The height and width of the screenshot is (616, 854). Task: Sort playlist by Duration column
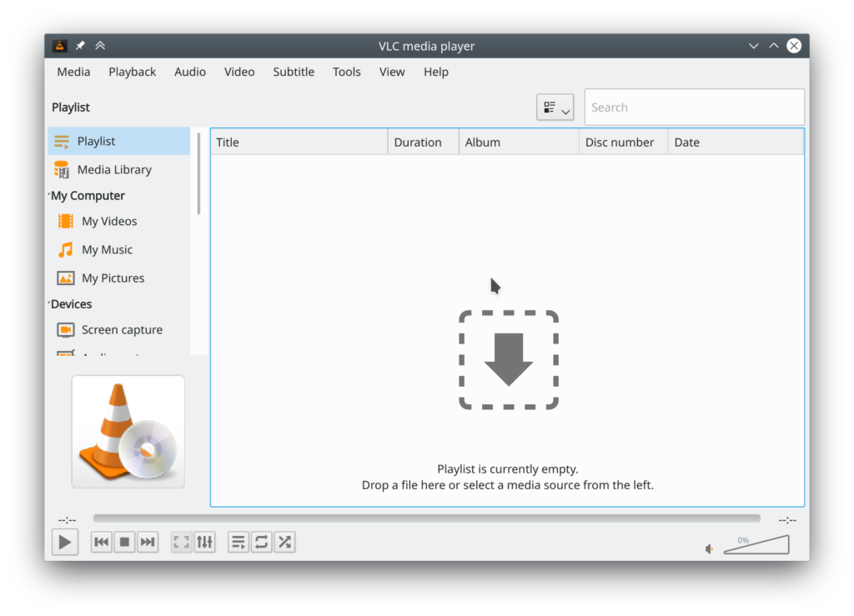tap(423, 143)
